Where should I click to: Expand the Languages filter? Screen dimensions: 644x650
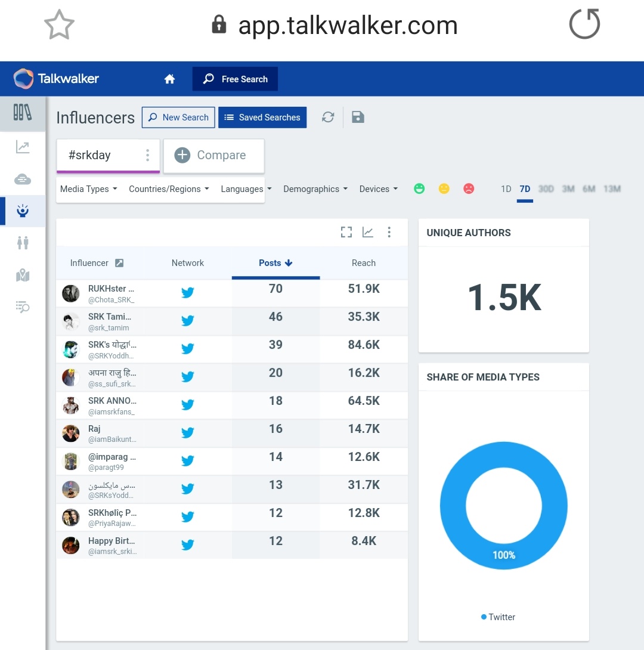pos(246,189)
